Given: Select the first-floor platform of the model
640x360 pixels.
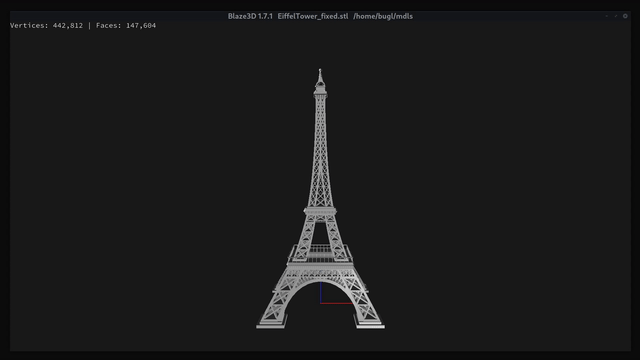Looking at the screenshot, I should click(x=320, y=267).
